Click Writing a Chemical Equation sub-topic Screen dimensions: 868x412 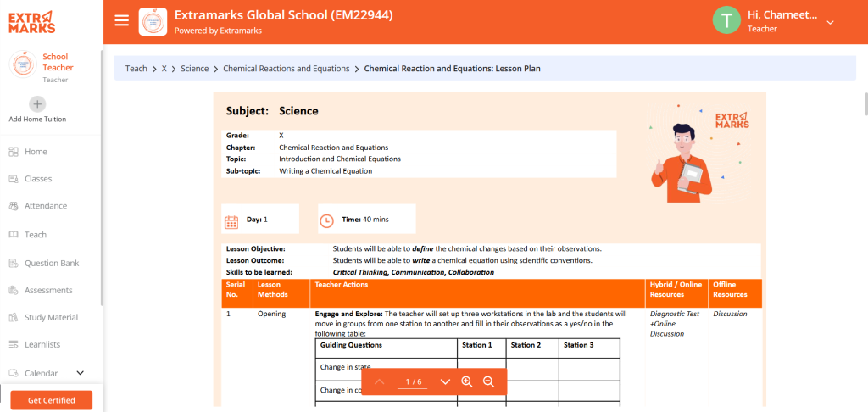pos(325,171)
